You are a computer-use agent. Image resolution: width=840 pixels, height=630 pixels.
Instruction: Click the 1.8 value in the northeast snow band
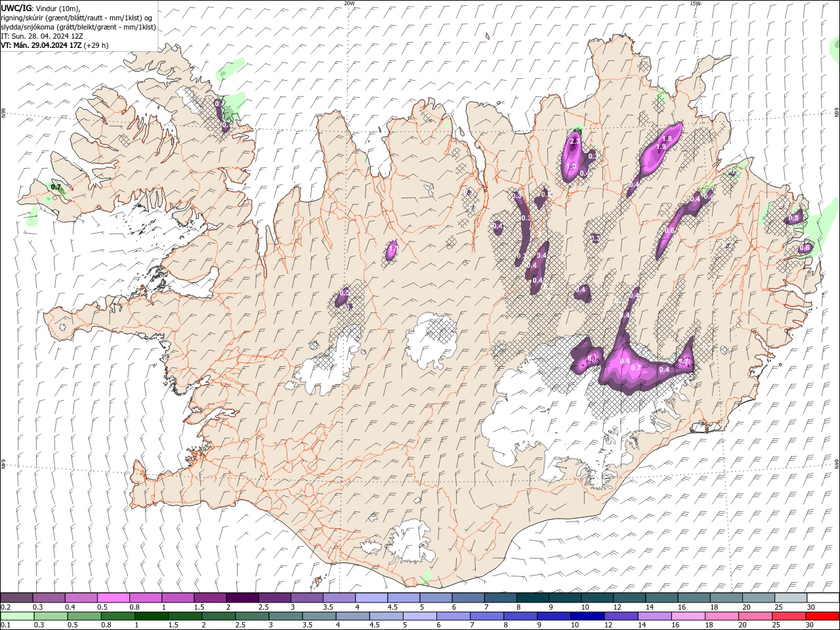point(667,138)
